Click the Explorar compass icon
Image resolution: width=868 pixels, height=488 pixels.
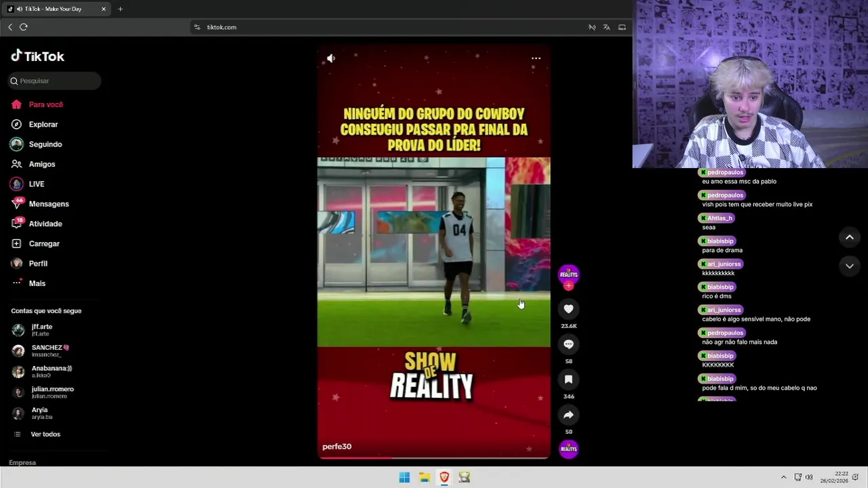pyautogui.click(x=16, y=124)
